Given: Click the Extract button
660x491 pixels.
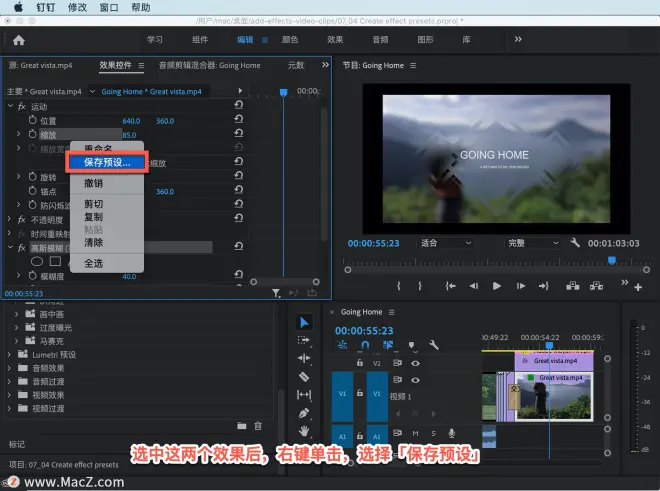Looking at the screenshot, I should tap(596, 286).
